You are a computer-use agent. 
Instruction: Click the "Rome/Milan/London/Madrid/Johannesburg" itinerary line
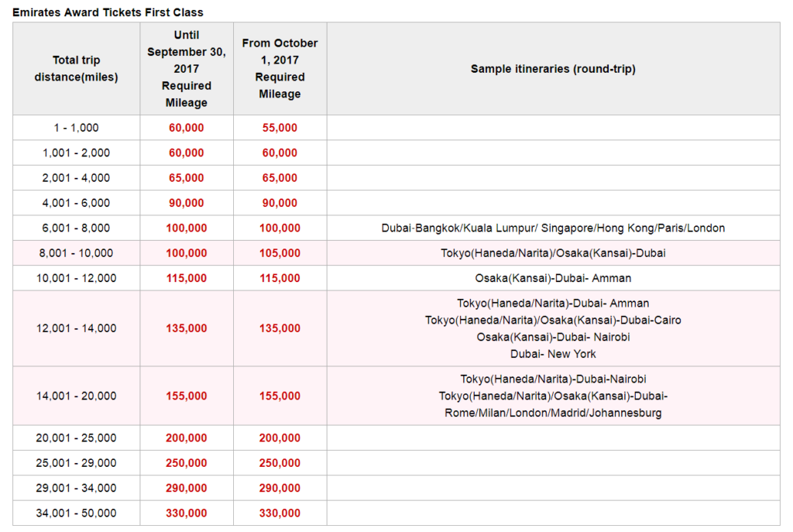pyautogui.click(x=553, y=413)
